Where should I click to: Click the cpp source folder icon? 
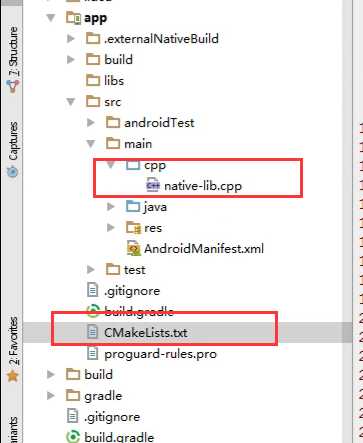coord(133,165)
